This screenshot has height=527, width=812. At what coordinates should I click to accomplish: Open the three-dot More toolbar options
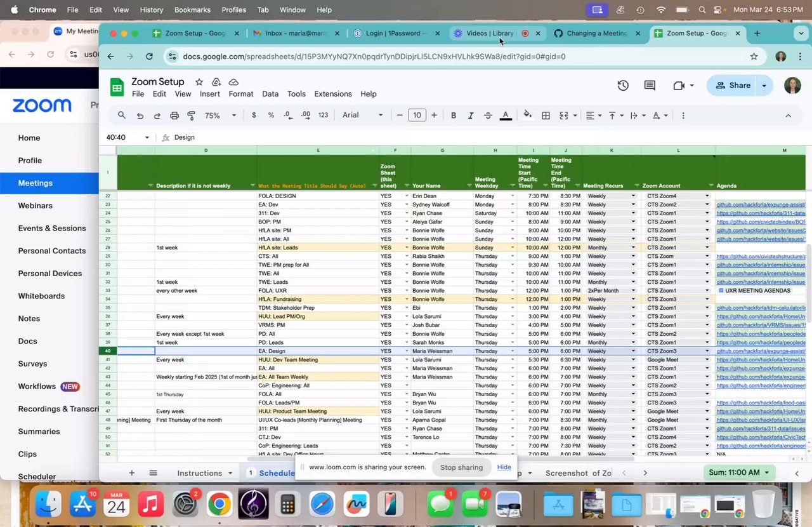click(x=683, y=116)
